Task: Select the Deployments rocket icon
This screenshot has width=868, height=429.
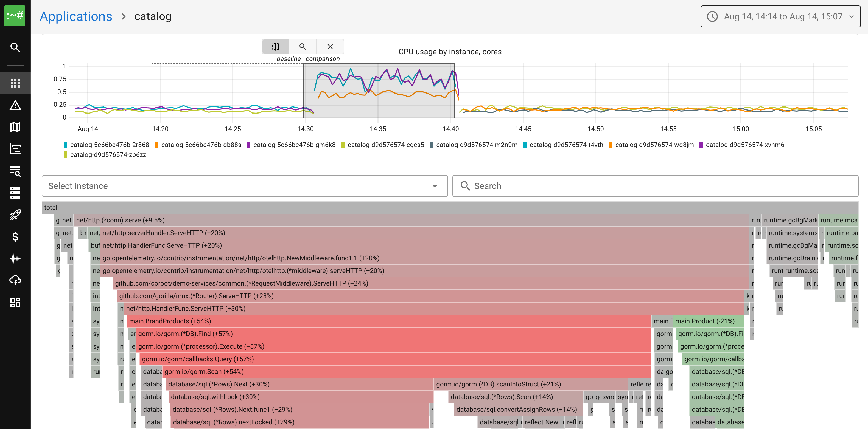Action: tap(15, 215)
